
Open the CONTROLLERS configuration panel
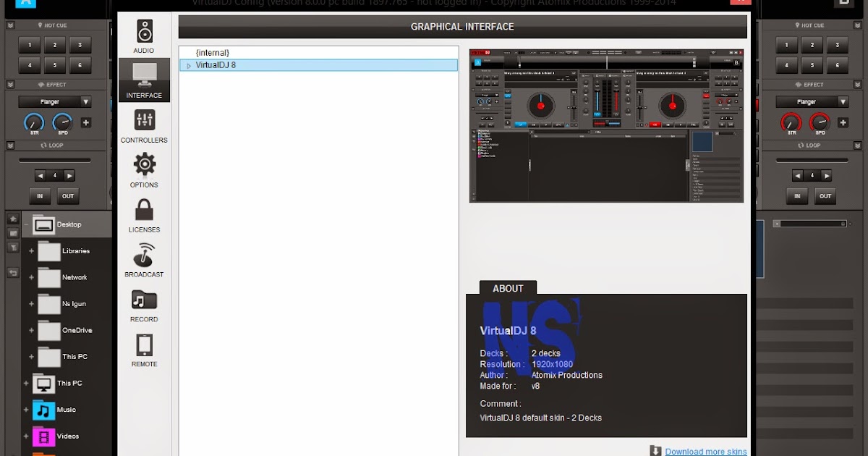143,127
